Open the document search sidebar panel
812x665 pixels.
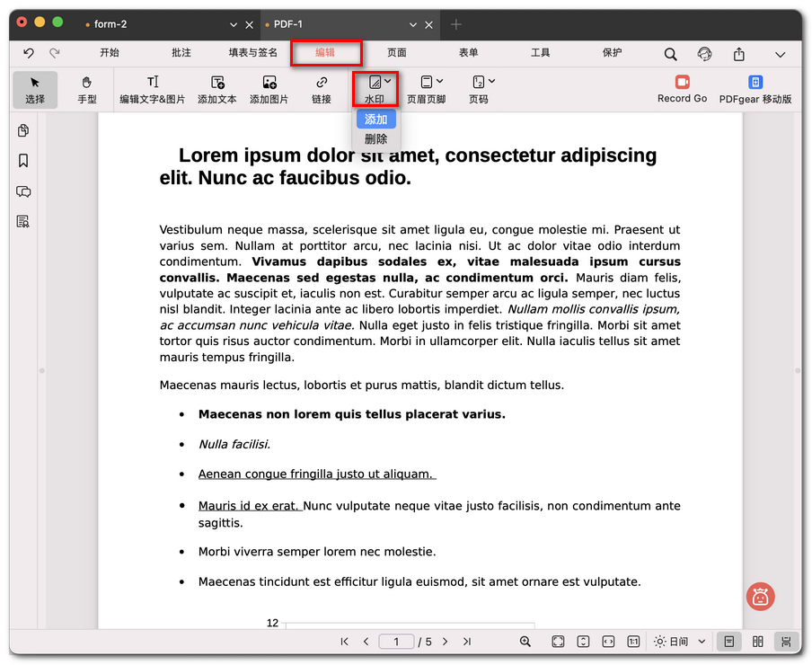click(x=23, y=222)
